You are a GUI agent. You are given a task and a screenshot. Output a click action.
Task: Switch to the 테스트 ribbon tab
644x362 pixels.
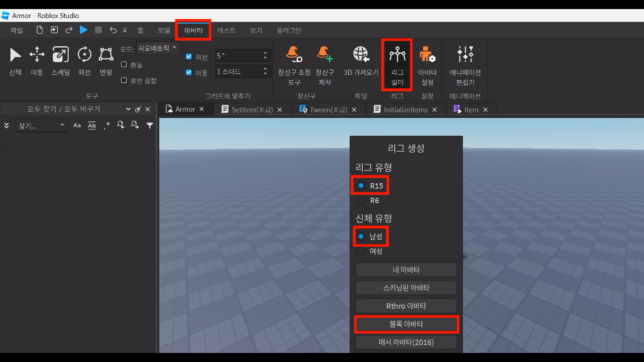point(226,31)
